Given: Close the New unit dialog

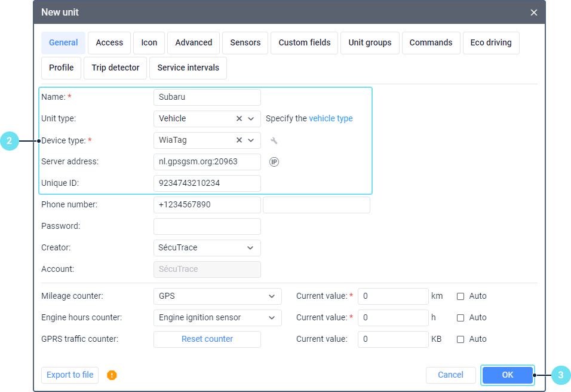Looking at the screenshot, I should point(533,13).
